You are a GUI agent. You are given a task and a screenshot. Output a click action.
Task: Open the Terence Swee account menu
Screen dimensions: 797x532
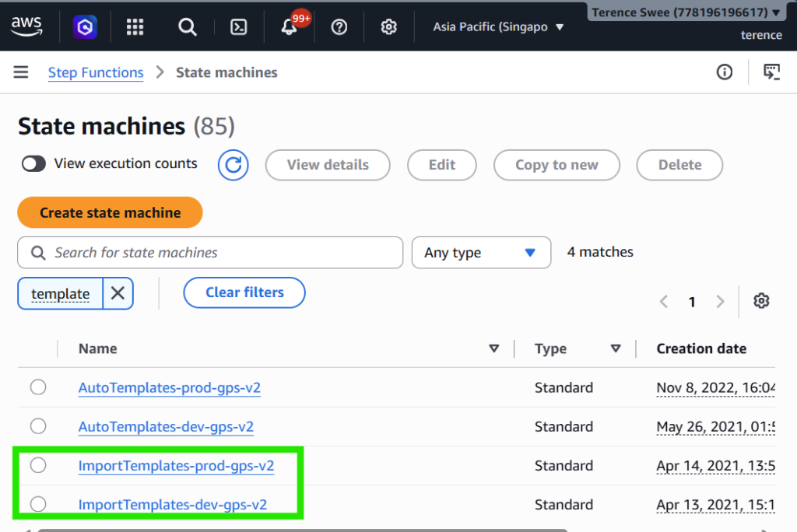[x=685, y=12]
